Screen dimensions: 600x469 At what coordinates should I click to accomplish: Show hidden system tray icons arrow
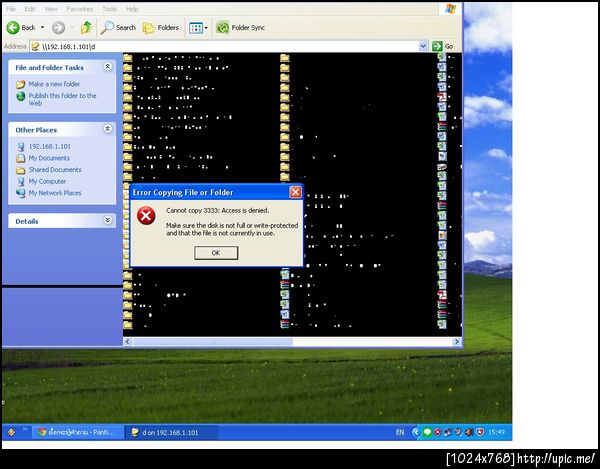[416, 432]
